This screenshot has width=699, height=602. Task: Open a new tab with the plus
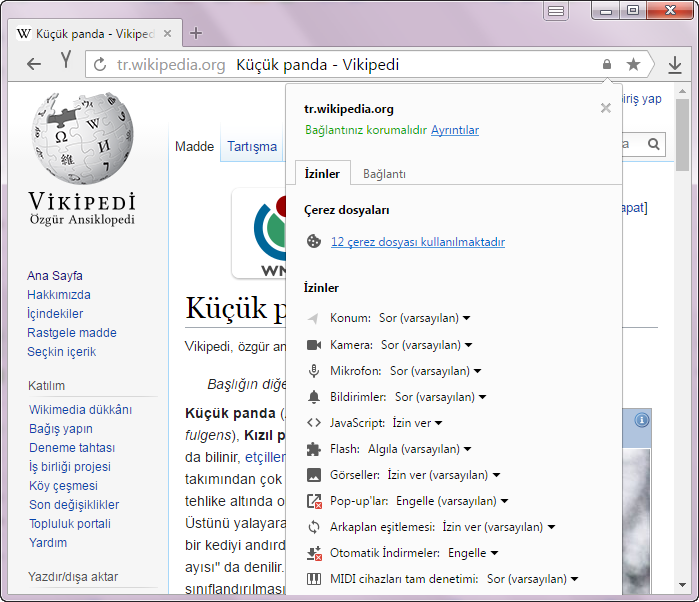click(x=196, y=33)
